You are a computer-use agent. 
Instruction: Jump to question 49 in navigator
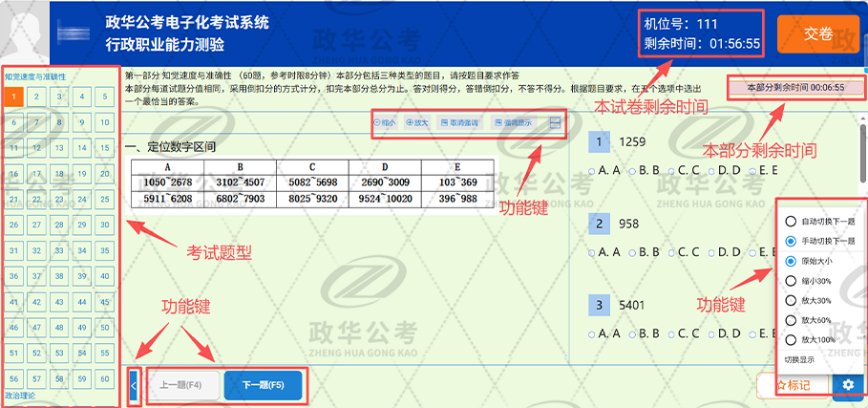tap(82, 328)
